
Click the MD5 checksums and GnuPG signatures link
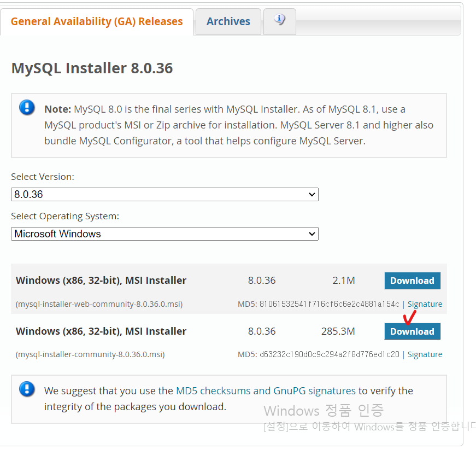click(x=266, y=390)
